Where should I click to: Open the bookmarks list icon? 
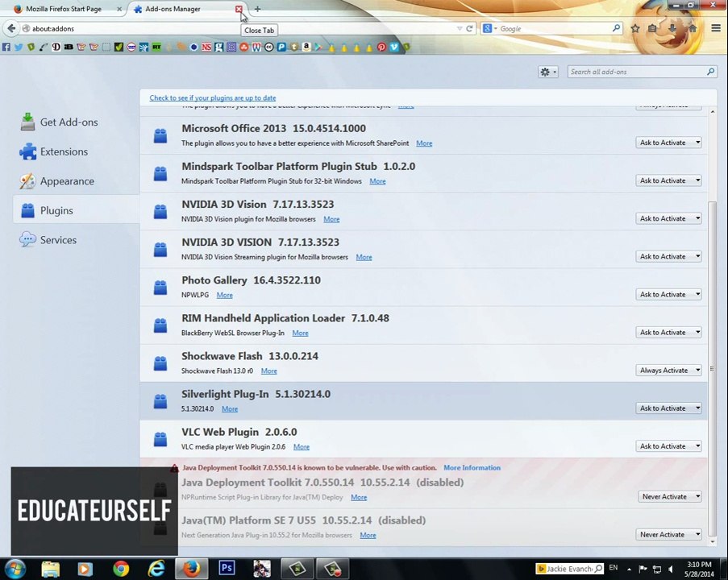(652, 28)
